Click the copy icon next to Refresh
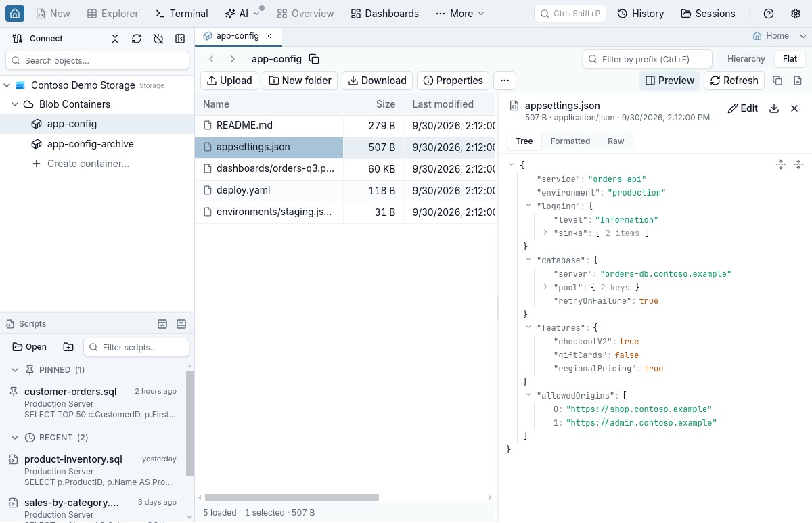This screenshot has height=523, width=812. 777,81
